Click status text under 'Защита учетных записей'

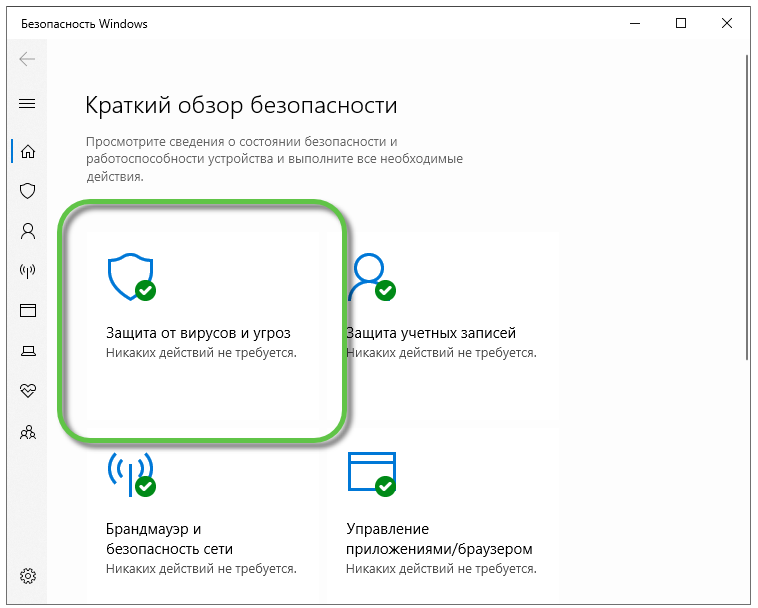[x=441, y=353]
